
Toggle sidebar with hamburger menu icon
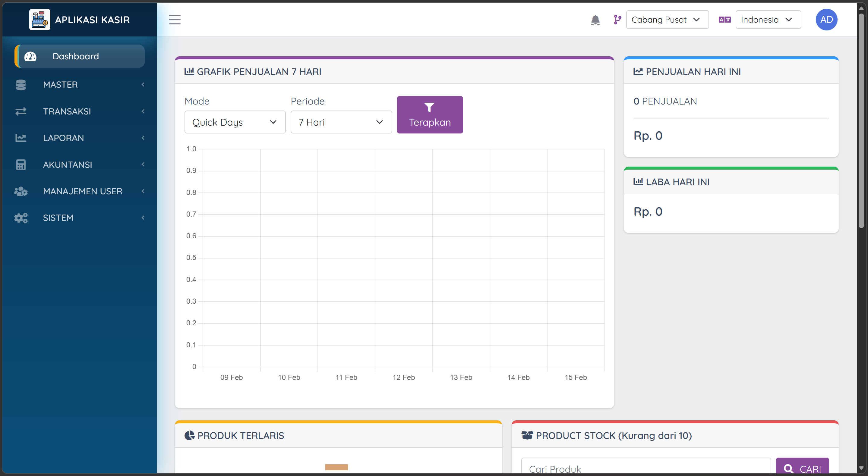tap(175, 20)
